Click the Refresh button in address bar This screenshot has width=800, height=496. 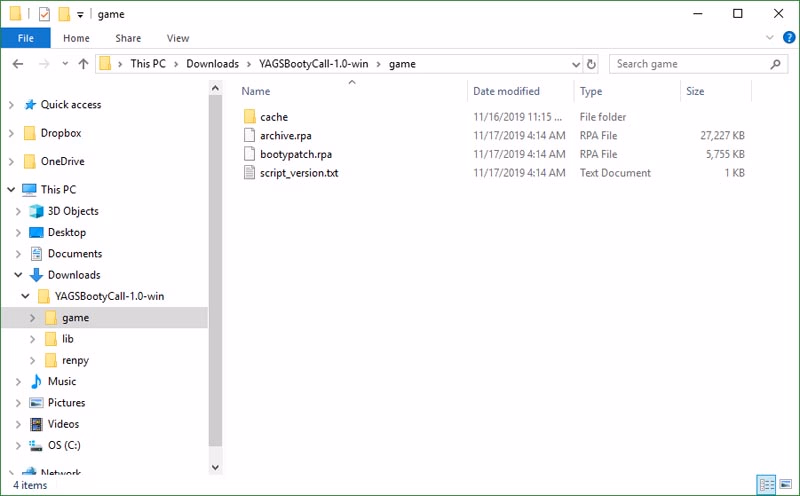click(591, 64)
